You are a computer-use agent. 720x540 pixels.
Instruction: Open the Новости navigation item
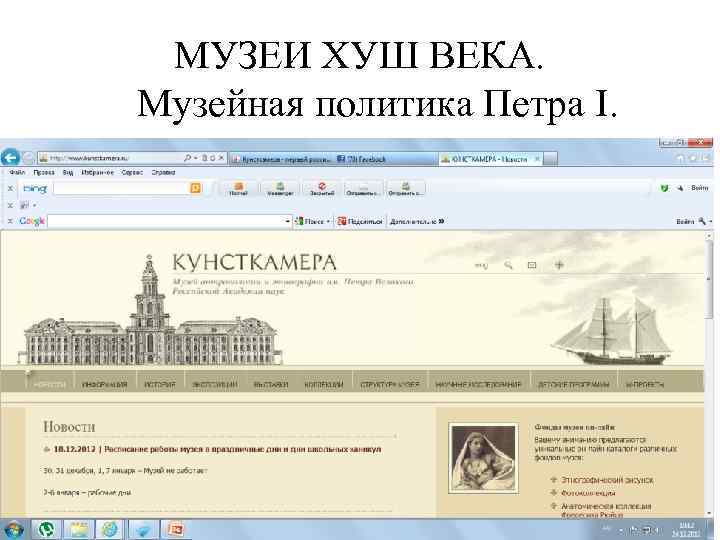tap(50, 384)
